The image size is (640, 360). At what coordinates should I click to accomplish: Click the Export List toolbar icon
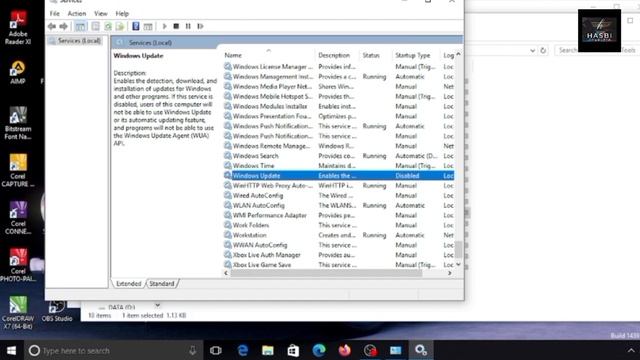[120, 27]
